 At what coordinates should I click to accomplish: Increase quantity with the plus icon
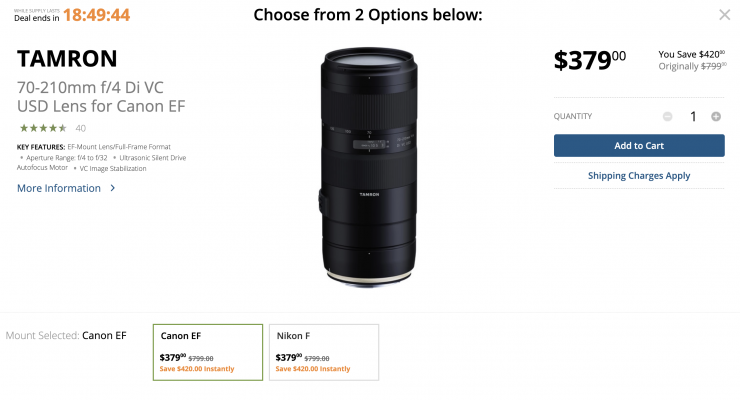[716, 116]
